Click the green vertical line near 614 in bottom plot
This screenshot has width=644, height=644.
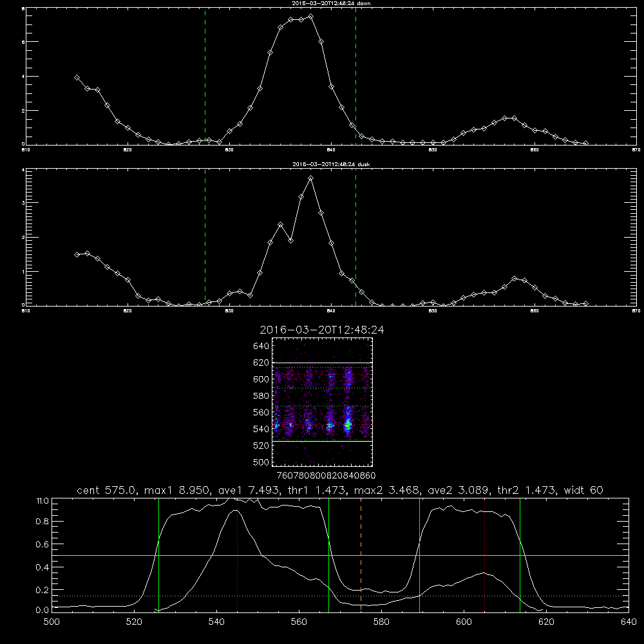pos(520,554)
